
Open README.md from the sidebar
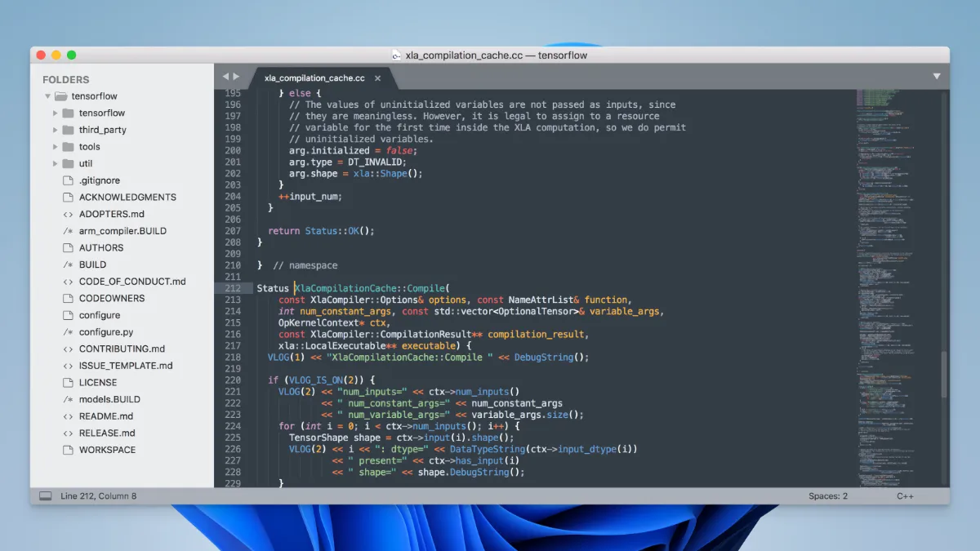click(105, 416)
